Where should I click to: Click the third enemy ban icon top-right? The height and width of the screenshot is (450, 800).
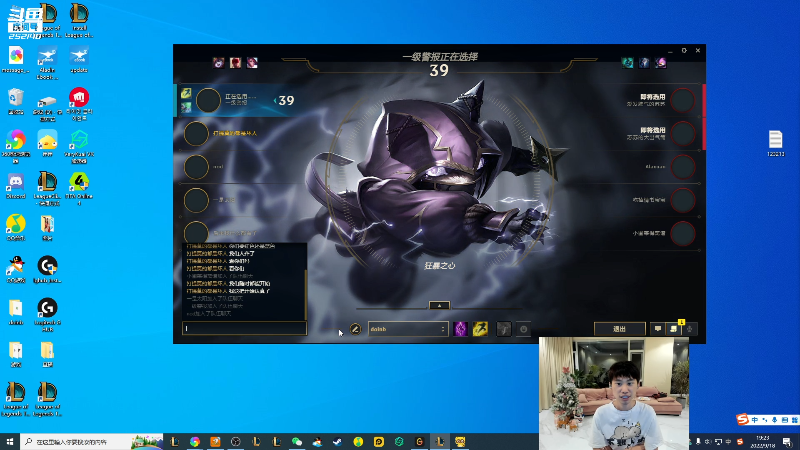(x=661, y=63)
